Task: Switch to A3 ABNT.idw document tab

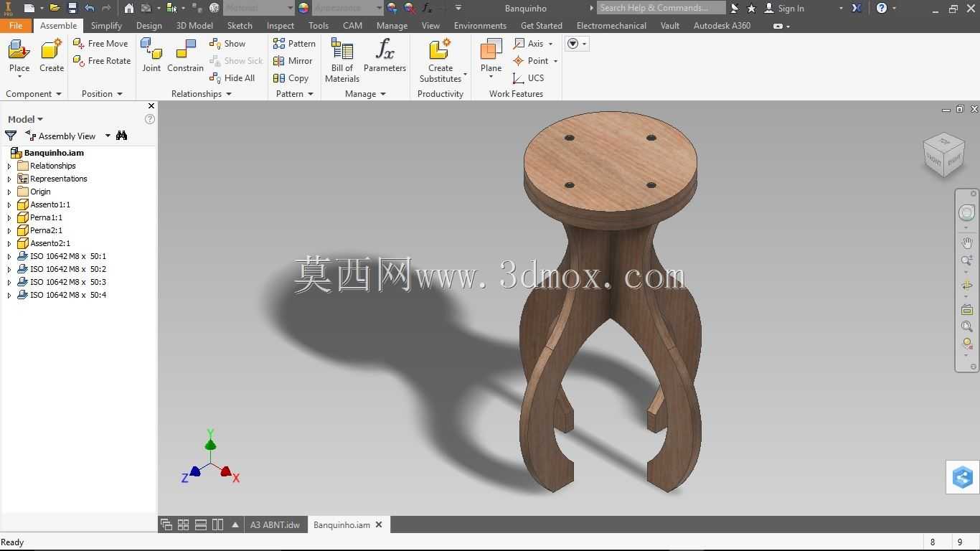Action: point(275,524)
